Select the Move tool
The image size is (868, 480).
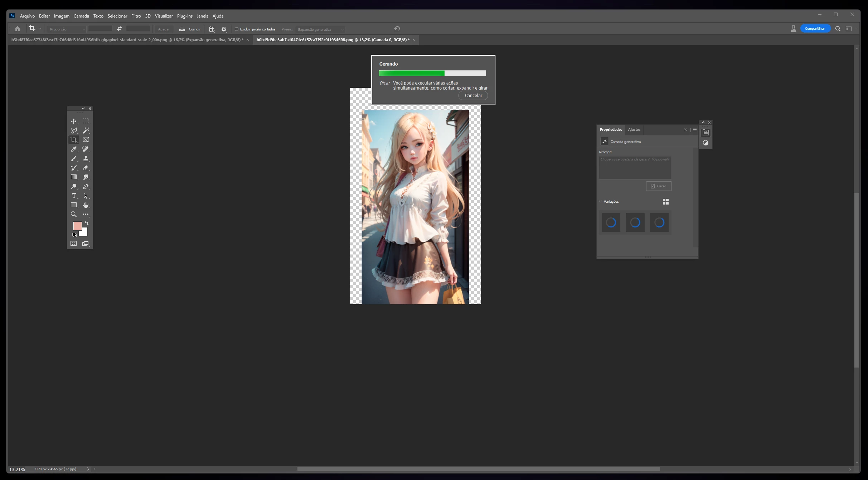pyautogui.click(x=73, y=121)
